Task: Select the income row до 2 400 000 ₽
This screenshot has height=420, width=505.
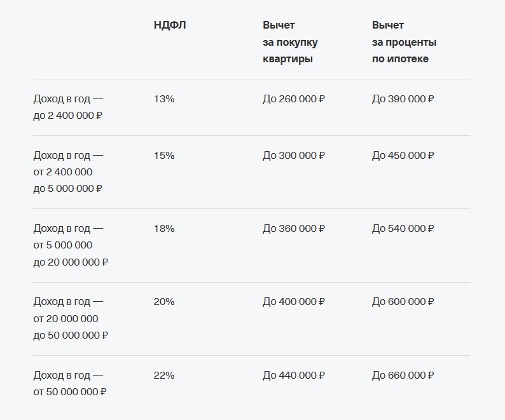Action: pos(68,107)
